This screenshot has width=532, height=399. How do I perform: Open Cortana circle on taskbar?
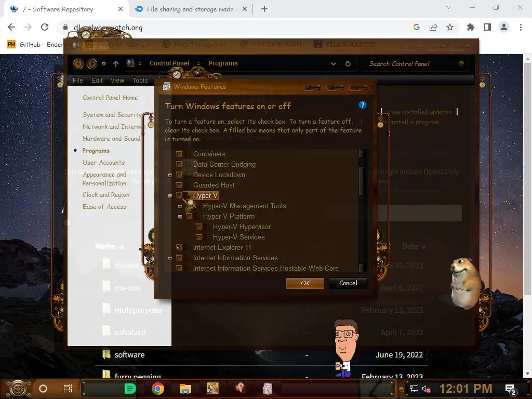(x=43, y=389)
